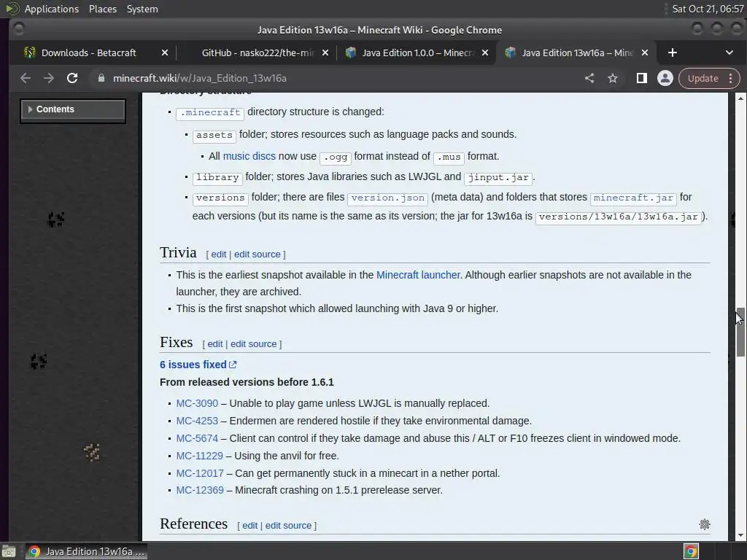Click the Update button in Chrome
The height and width of the screenshot is (560, 747).
tap(703, 79)
